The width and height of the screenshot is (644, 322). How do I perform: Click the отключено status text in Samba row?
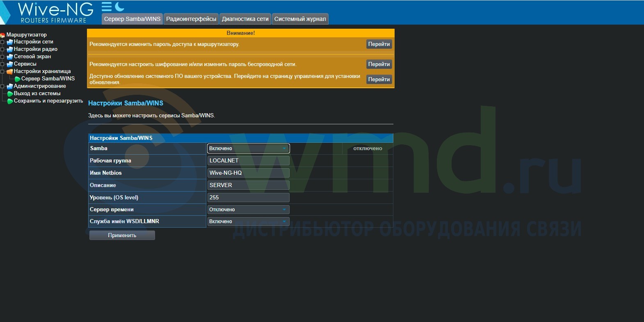coord(368,148)
